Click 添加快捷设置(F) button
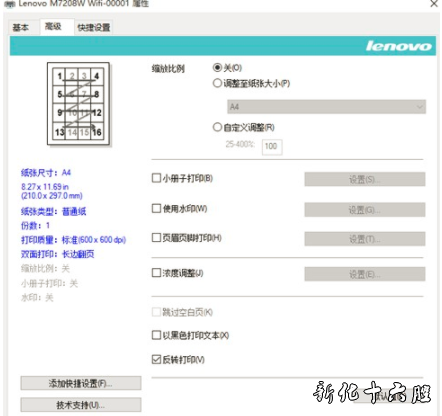This screenshot has width=442, height=416. tap(81, 383)
